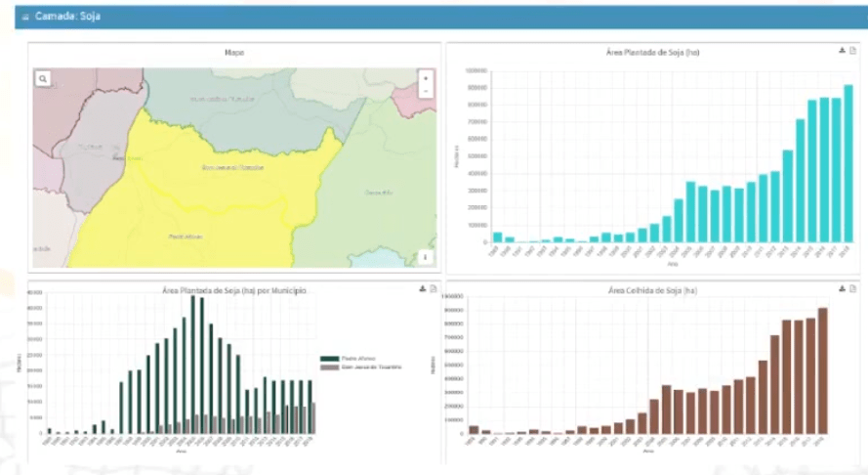Export Área Colhida de Soja data file
Screen dimensions: 868x475
(852, 288)
